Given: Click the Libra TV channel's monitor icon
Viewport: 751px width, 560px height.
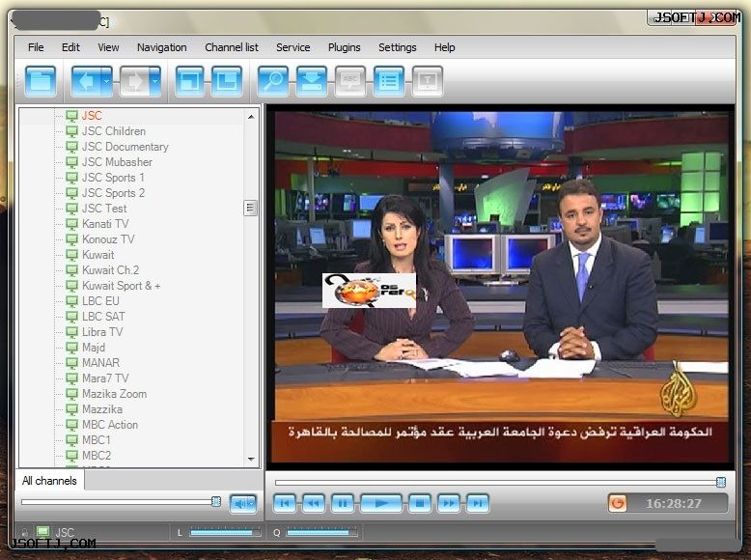Looking at the screenshot, I should [71, 332].
